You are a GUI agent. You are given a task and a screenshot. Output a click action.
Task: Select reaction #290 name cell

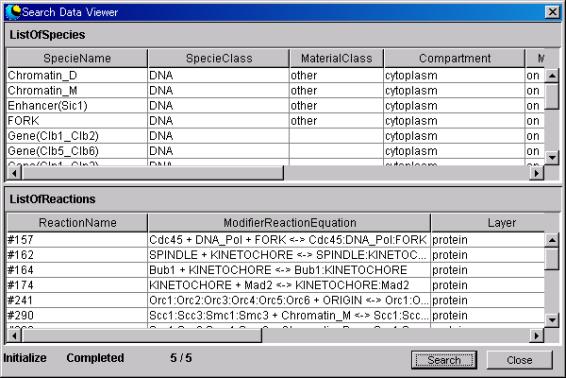[x=77, y=316]
